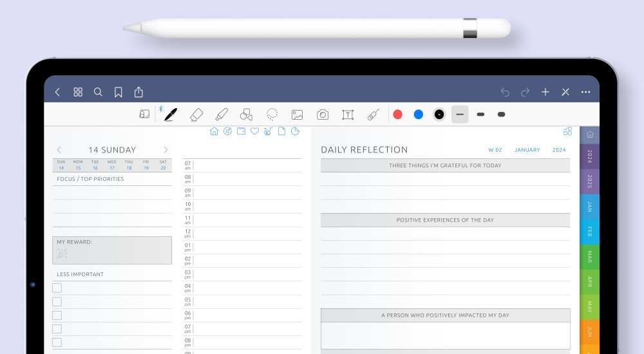This screenshot has width=644, height=354.
Task: Open the planner home page icon
Action: (x=214, y=131)
